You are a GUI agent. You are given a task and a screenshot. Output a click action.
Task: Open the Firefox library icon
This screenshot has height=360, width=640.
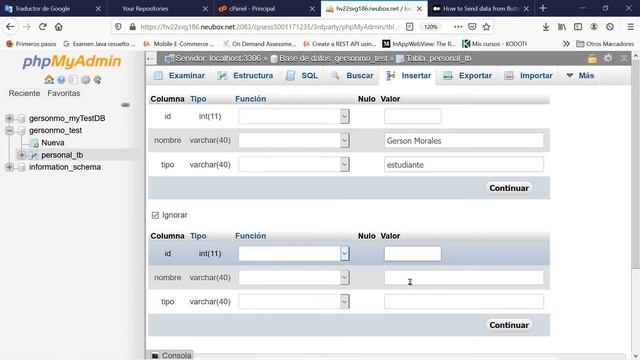[562, 27]
